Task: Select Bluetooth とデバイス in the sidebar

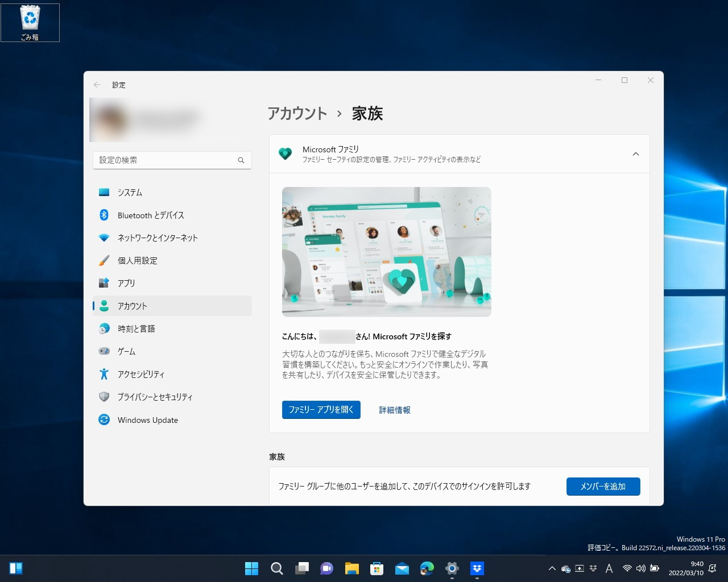Action: pyautogui.click(x=151, y=215)
